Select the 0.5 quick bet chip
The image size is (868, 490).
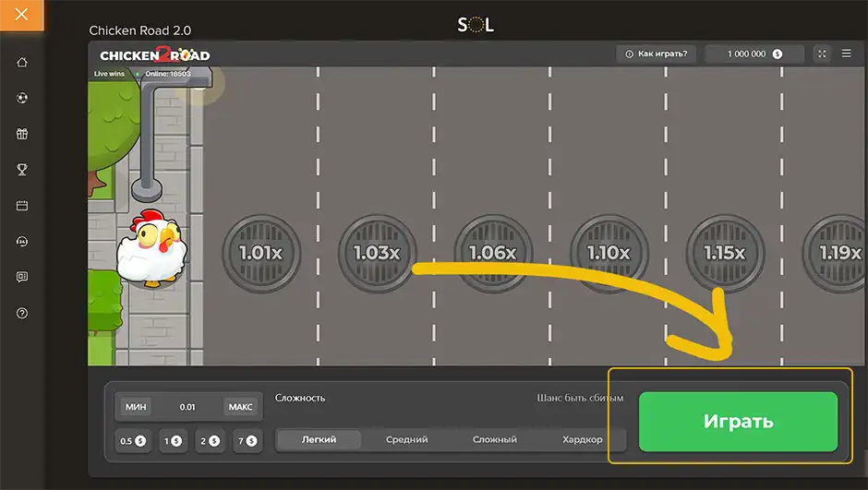tap(133, 441)
